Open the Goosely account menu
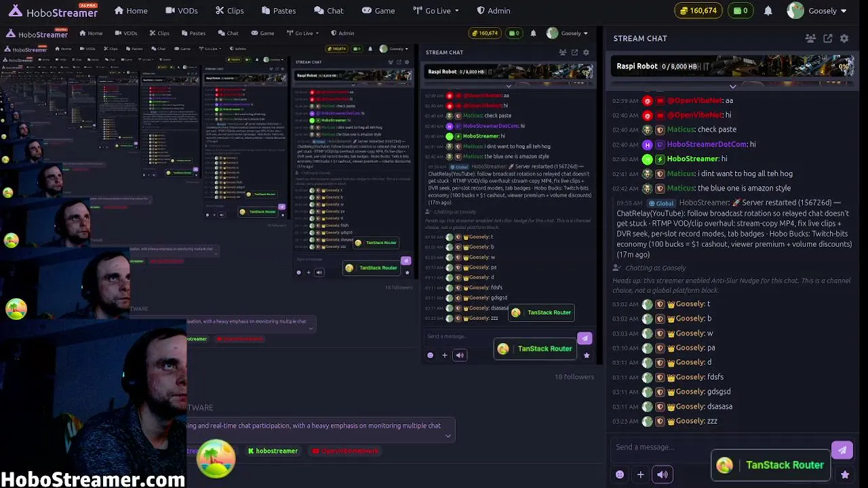Image resolution: width=868 pixels, height=488 pixels. point(817,11)
